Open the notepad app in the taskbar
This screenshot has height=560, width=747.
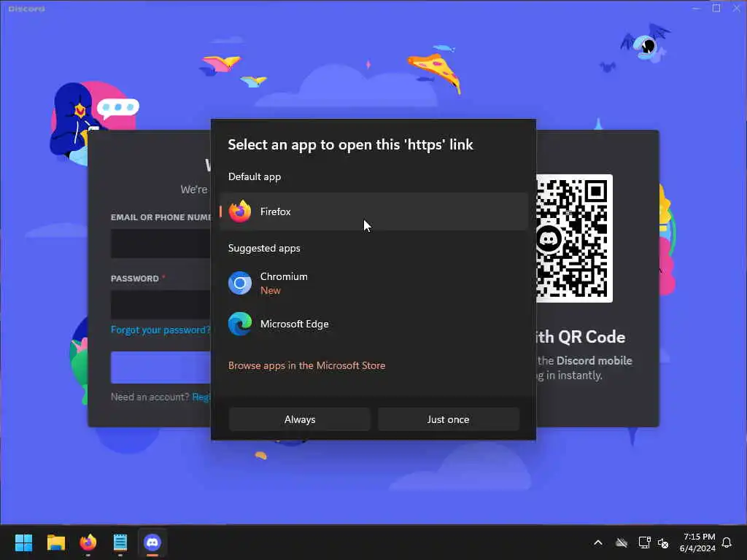(120, 542)
